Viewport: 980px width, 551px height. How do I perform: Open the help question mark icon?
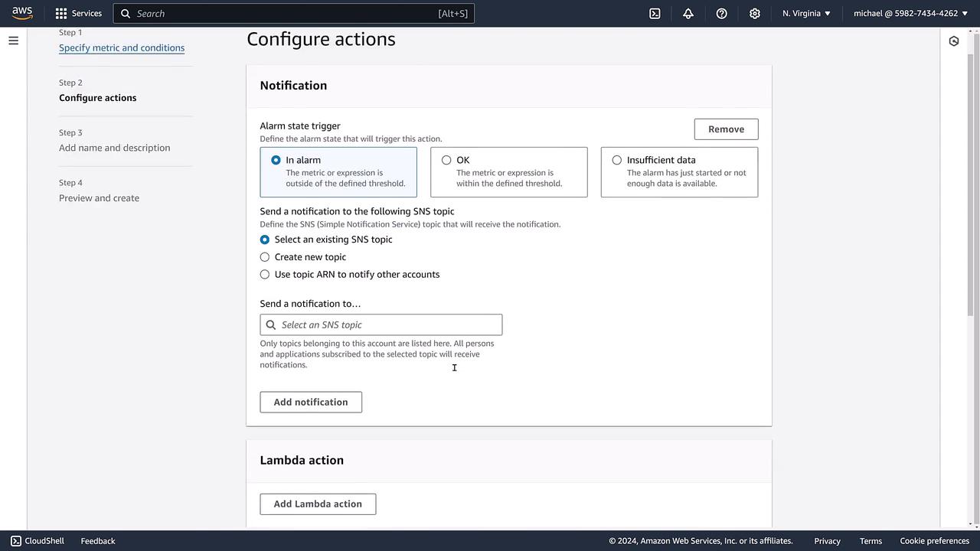721,13
